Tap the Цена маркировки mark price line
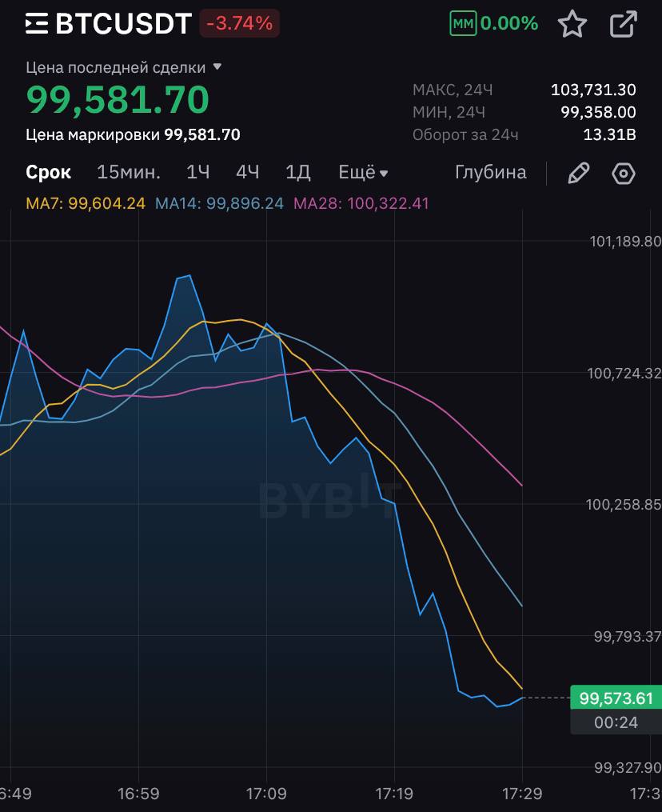The image size is (662, 812). [x=133, y=135]
